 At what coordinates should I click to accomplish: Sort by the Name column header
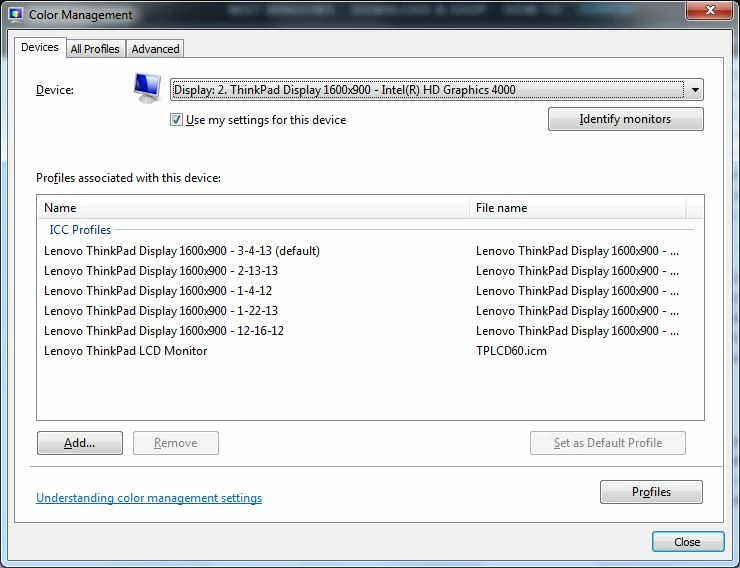pos(253,208)
